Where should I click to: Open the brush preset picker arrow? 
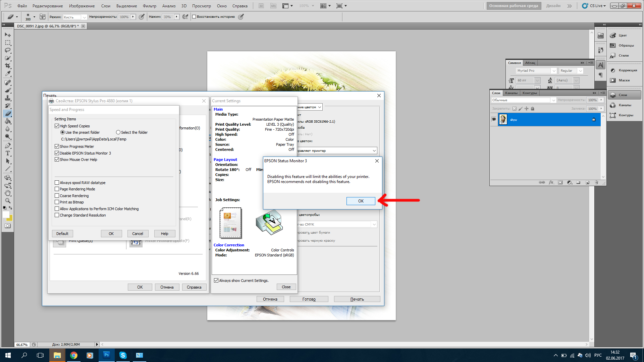pos(34,17)
